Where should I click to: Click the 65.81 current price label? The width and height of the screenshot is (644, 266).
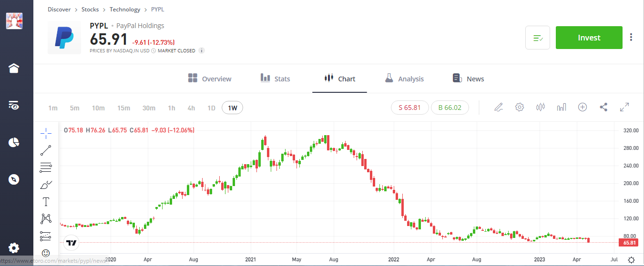click(628, 243)
